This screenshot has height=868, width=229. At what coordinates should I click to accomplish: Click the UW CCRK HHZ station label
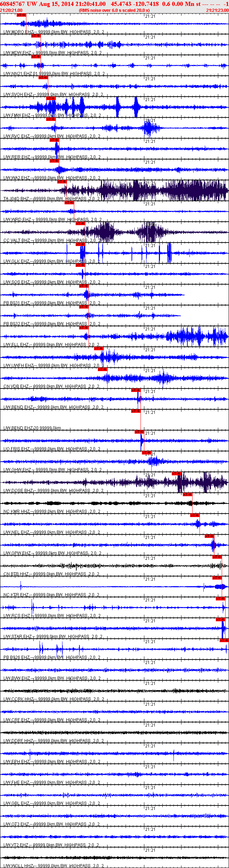click(54, 699)
